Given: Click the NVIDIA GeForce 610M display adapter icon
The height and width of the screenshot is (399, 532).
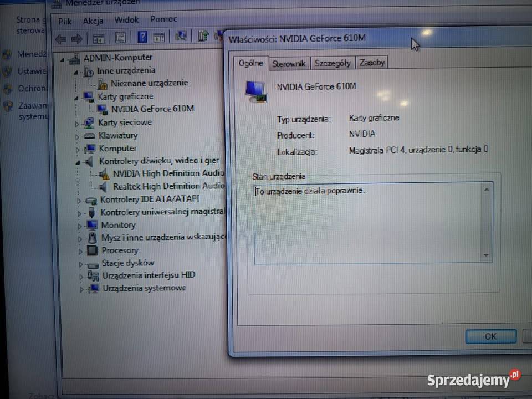Looking at the screenshot, I should coord(103,109).
